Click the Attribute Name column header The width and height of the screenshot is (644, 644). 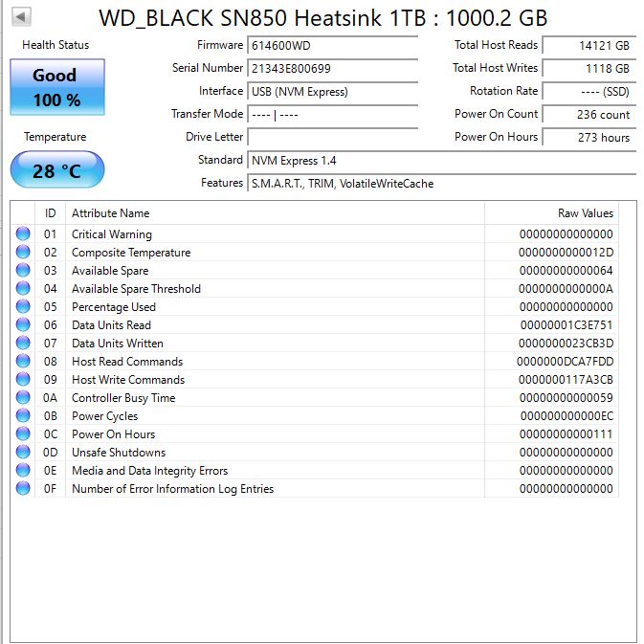[275, 213]
